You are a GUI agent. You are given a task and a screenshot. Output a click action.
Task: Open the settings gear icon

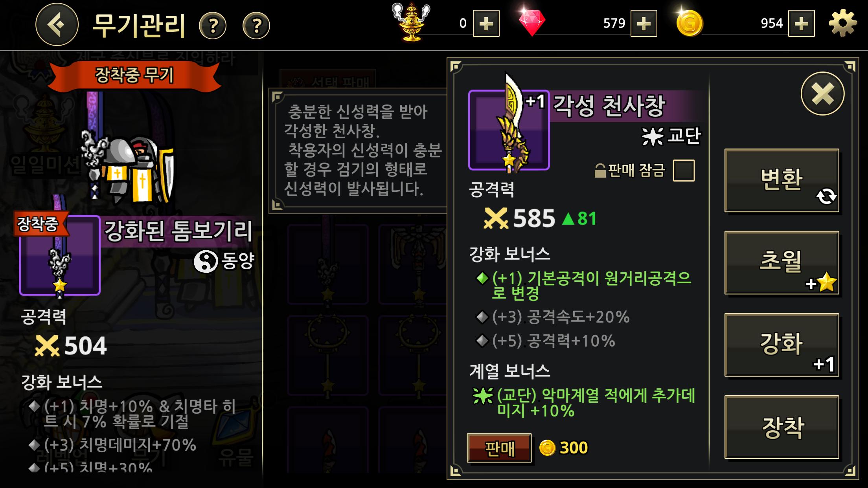843,24
